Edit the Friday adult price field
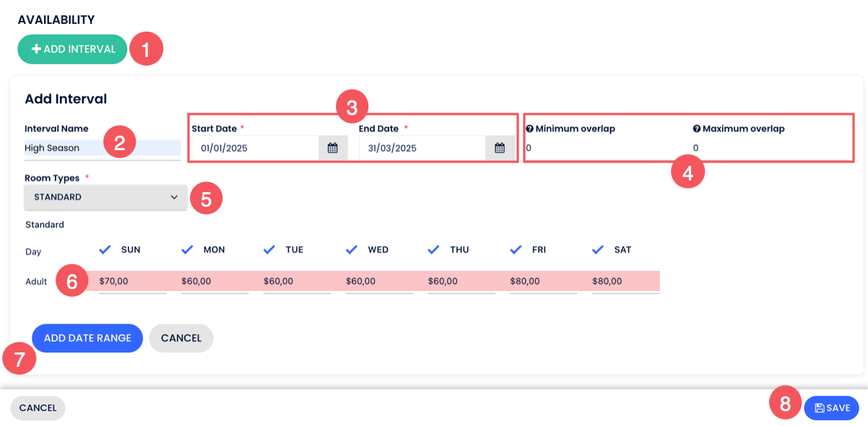Screen dimensions: 868x426 tap(543, 282)
